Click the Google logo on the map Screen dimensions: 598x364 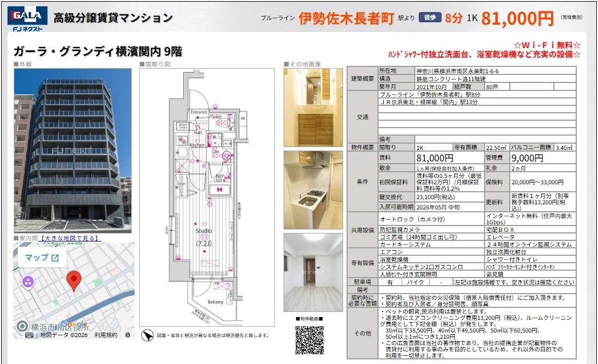(73, 325)
